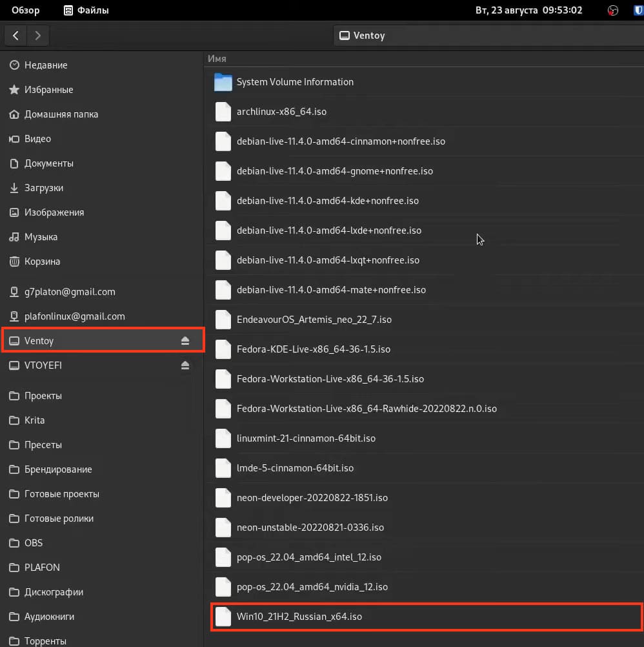Open the Activities (Обзор) overview
Image resolution: width=644 pixels, height=647 pixels.
(x=25, y=10)
